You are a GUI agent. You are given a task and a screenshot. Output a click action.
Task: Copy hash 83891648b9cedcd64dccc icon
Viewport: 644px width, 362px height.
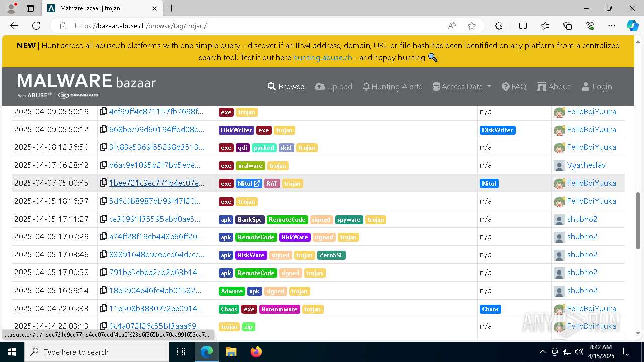pos(103,254)
